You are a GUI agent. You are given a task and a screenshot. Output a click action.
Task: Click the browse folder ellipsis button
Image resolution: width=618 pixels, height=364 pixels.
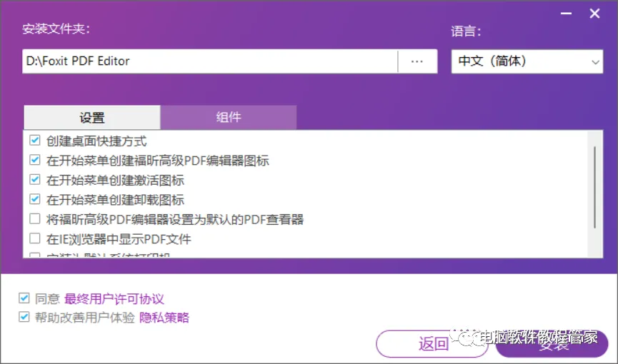[417, 61]
